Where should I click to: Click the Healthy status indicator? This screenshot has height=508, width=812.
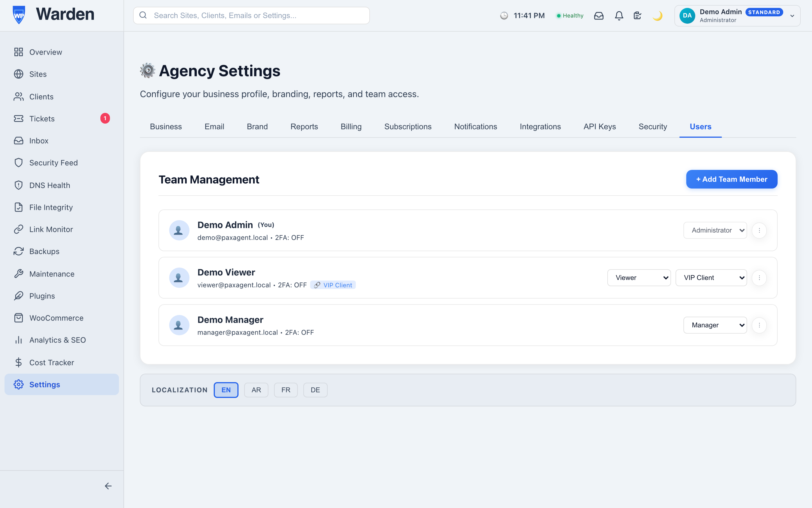(570, 16)
